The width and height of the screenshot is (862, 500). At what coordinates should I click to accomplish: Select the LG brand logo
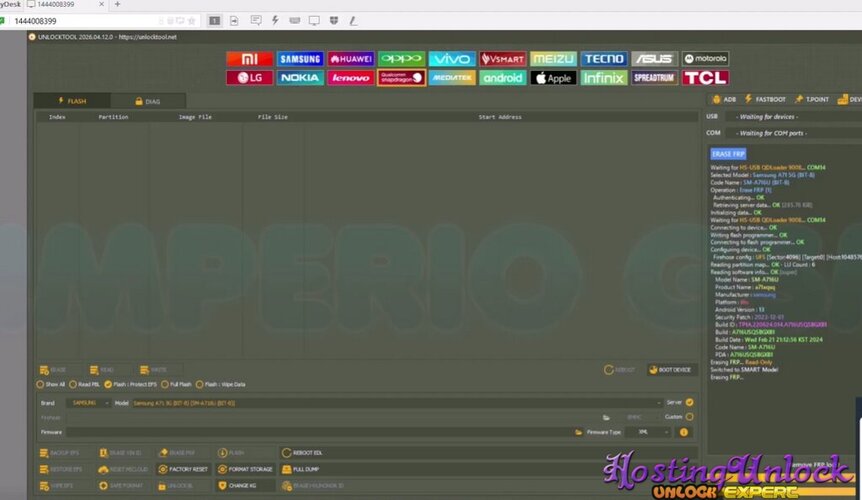(x=250, y=78)
